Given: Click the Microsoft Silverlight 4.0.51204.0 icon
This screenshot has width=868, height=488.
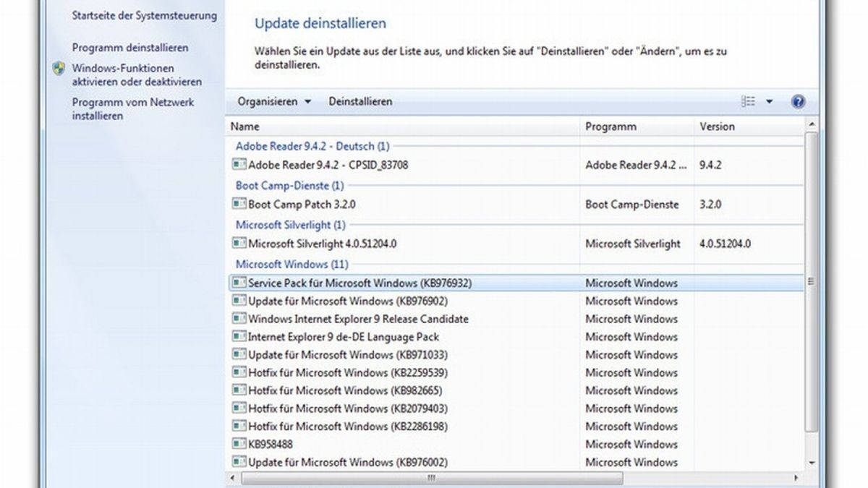Looking at the screenshot, I should (x=239, y=244).
